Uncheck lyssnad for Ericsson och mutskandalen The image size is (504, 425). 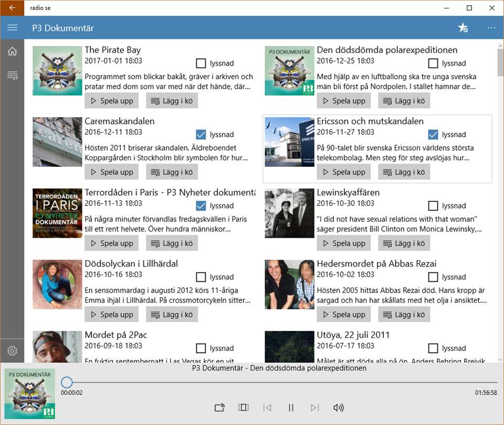(433, 134)
